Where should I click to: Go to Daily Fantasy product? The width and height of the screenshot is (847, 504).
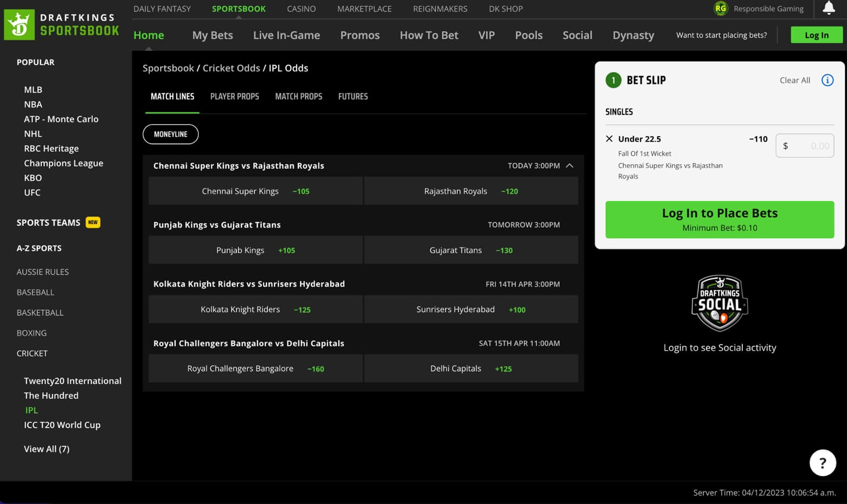click(162, 9)
